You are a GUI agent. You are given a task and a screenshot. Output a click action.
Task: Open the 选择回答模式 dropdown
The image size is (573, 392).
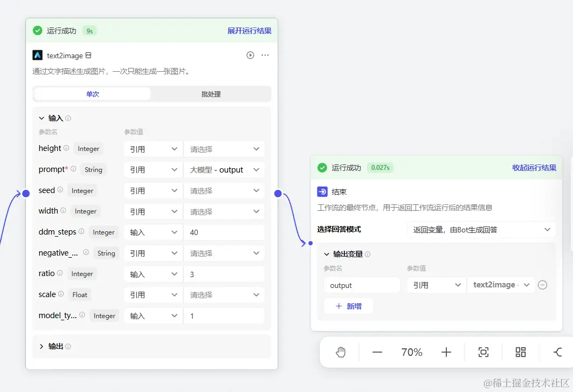coord(481,230)
